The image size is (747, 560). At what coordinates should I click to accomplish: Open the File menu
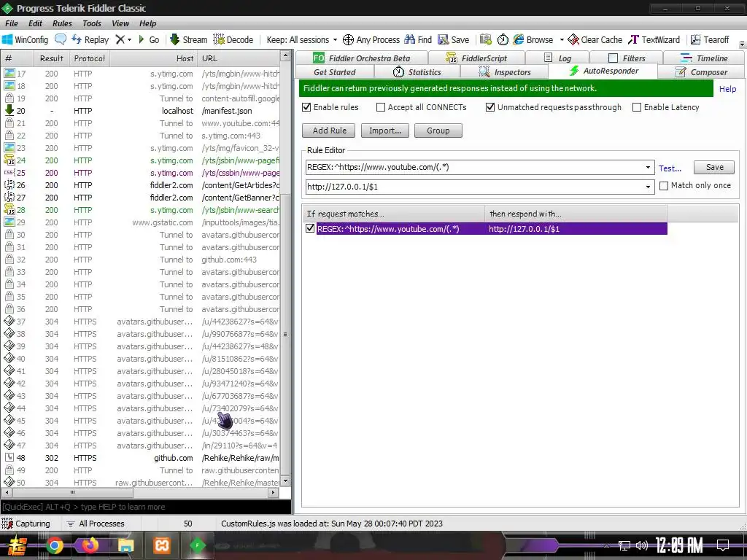pyautogui.click(x=12, y=23)
